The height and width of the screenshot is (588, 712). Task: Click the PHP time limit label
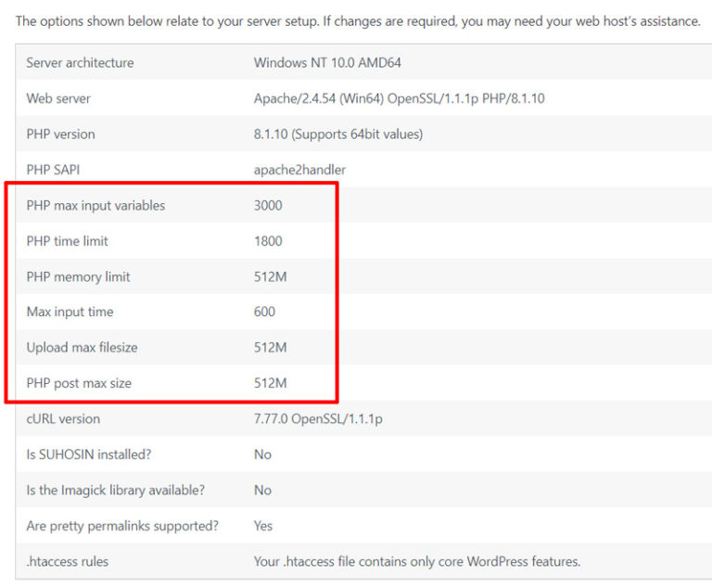(67, 241)
